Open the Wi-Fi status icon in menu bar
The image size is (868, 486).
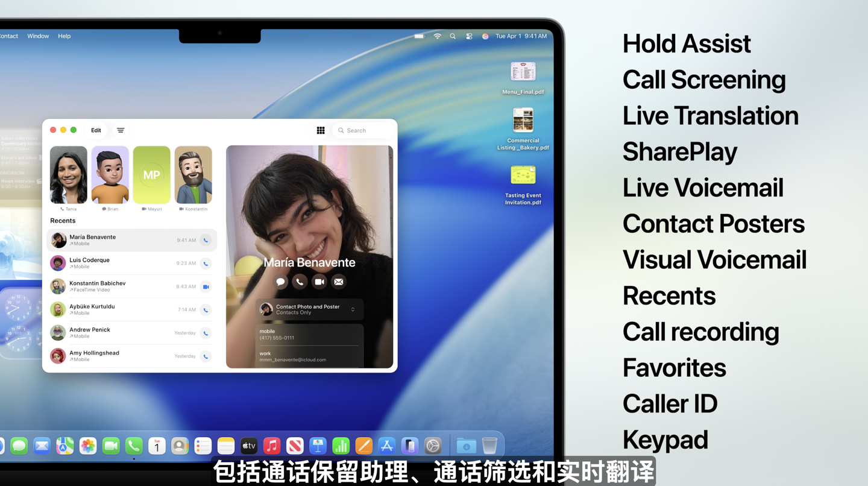click(437, 36)
